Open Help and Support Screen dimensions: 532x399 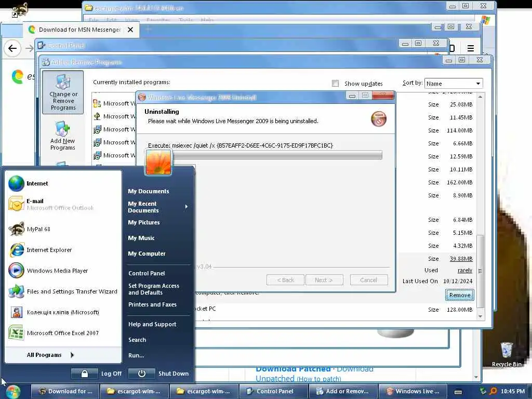[152, 324]
